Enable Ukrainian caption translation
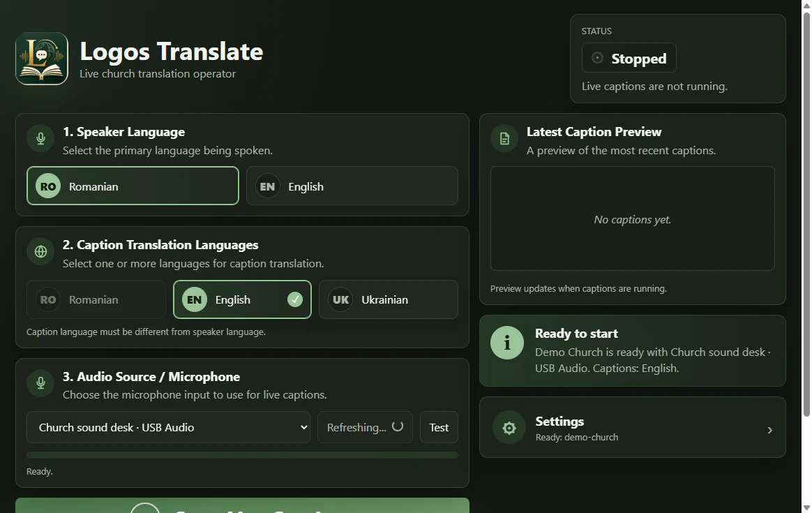 click(389, 299)
